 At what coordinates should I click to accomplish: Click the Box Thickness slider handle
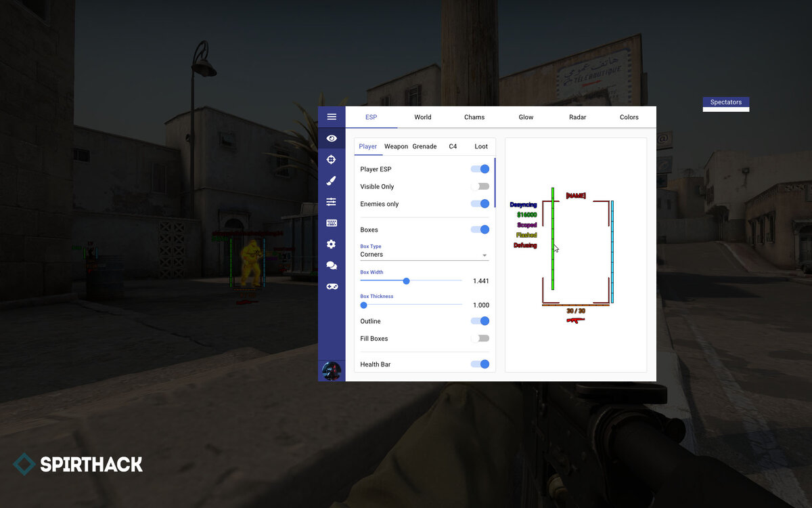(x=363, y=305)
